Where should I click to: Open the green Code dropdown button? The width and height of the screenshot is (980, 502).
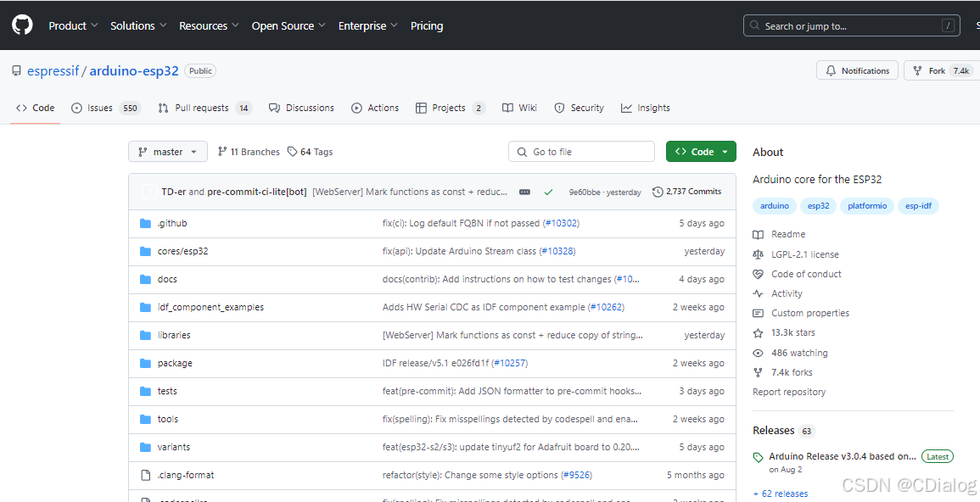[701, 152]
